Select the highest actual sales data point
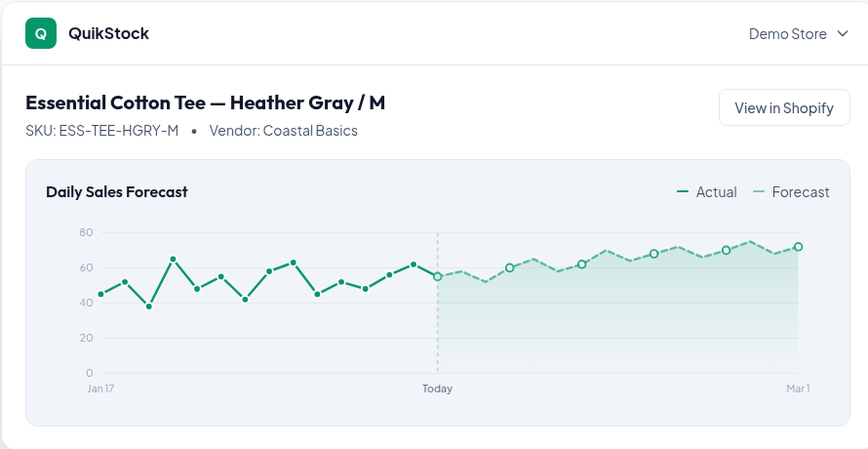 [173, 259]
